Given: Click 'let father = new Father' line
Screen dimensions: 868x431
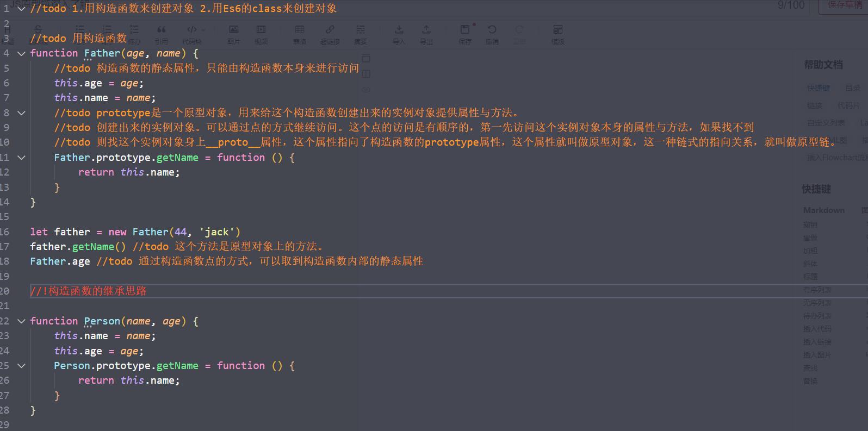Looking at the screenshot, I should 135,232.
